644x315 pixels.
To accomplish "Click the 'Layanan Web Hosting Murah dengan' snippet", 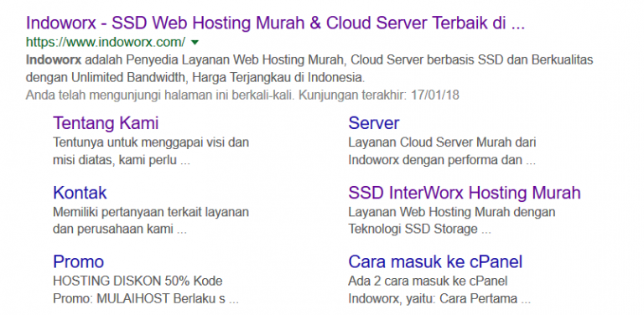I will click(452, 212).
